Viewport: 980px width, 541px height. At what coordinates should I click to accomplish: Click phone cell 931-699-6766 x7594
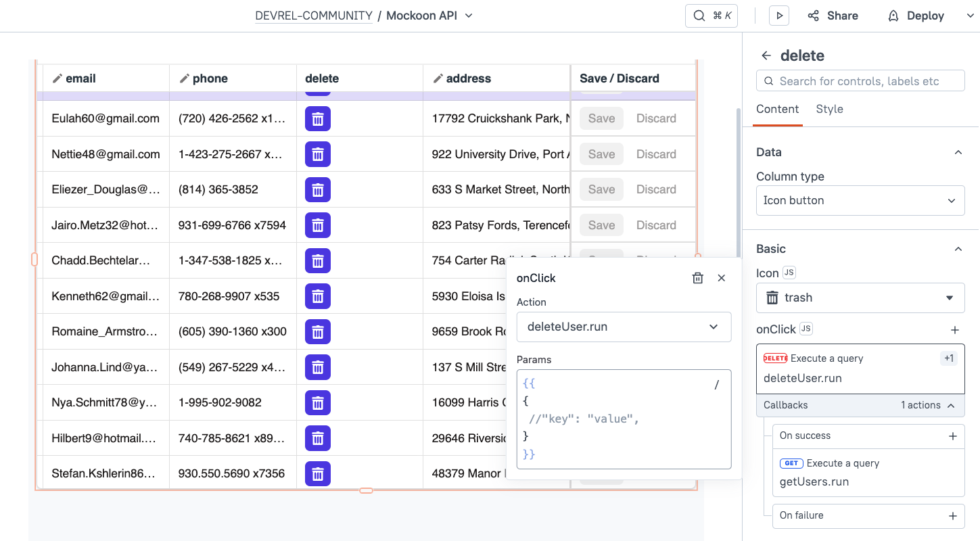point(232,225)
